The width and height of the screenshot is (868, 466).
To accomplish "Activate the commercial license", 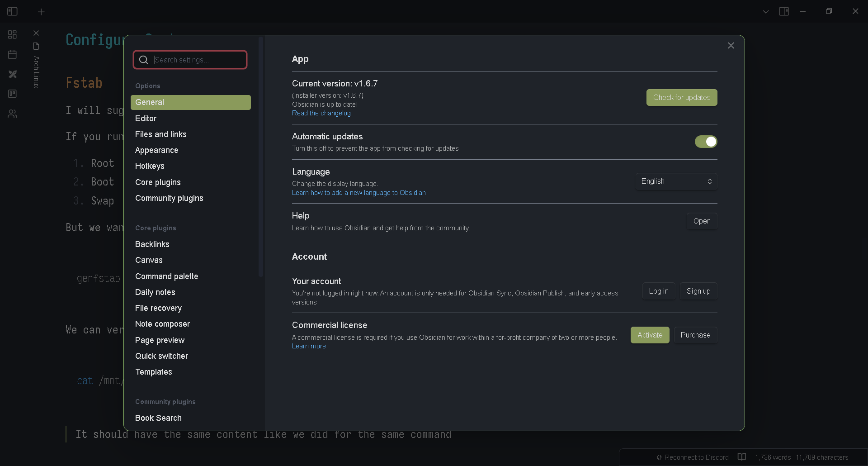I will click(x=650, y=335).
